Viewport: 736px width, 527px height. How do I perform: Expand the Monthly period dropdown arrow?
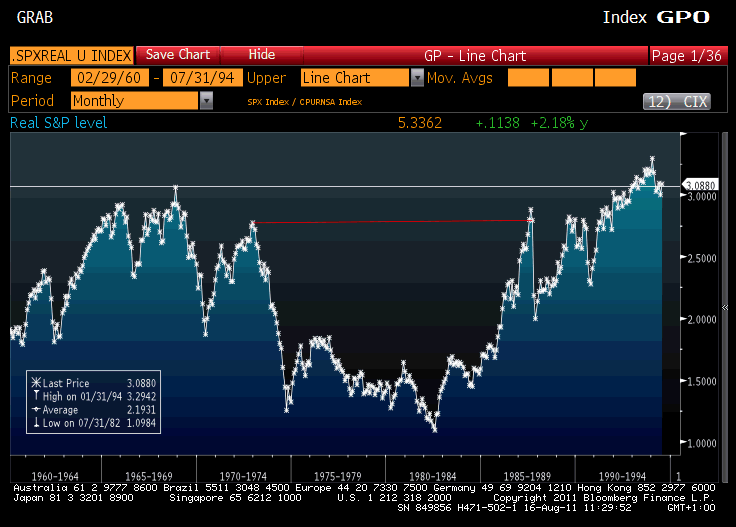pos(206,101)
